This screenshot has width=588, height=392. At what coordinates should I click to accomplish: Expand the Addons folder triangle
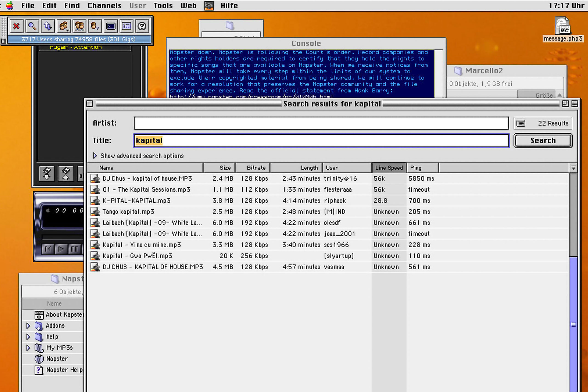click(x=28, y=325)
